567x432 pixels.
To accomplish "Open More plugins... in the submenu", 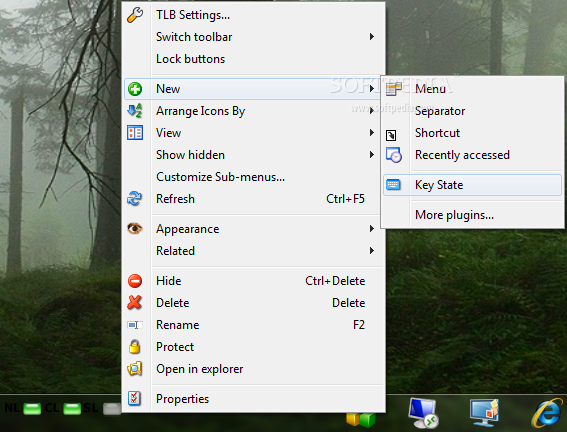I will click(x=472, y=215).
